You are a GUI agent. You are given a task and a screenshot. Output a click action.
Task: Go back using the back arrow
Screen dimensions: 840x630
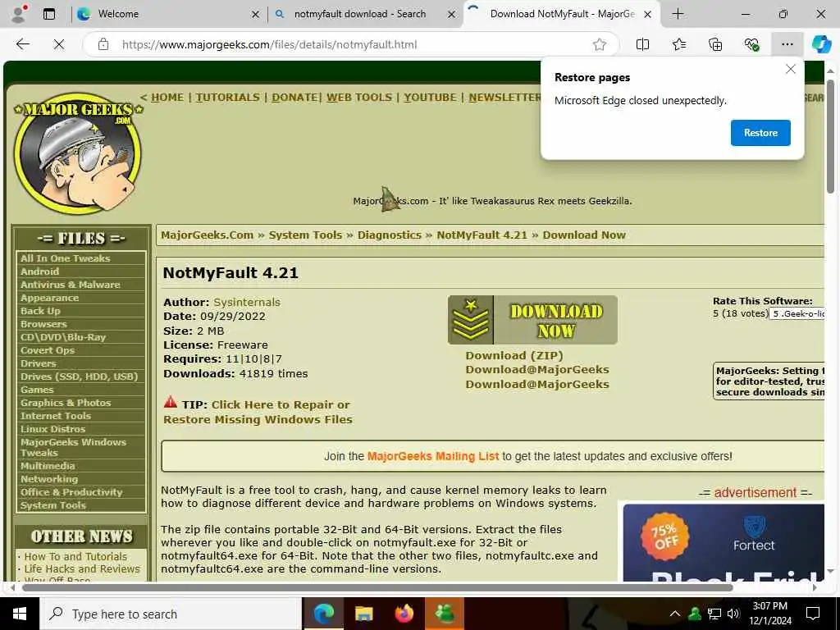22,44
